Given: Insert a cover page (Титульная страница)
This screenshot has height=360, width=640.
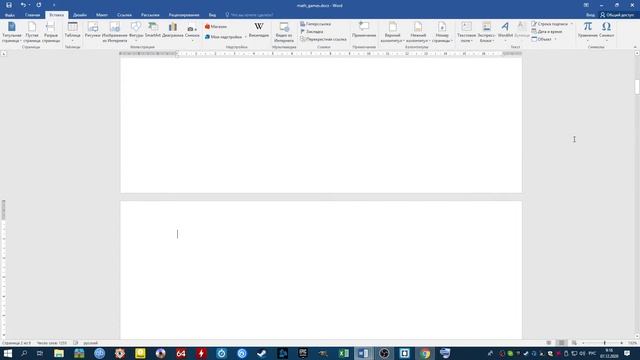Looking at the screenshot, I should 12,32.
